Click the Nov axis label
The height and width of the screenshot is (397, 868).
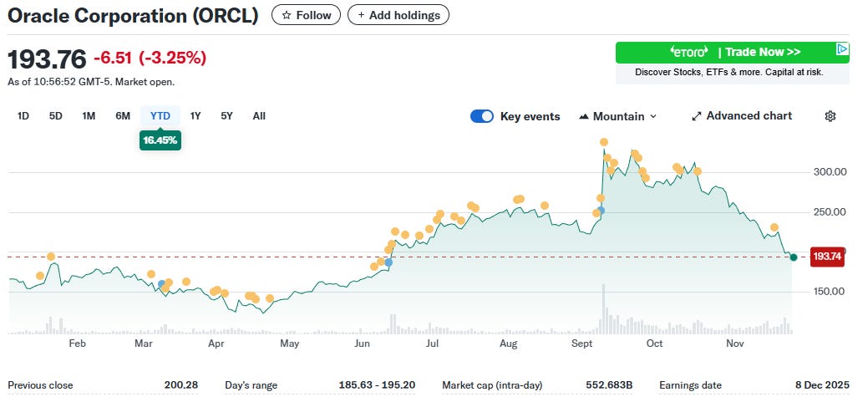click(734, 344)
